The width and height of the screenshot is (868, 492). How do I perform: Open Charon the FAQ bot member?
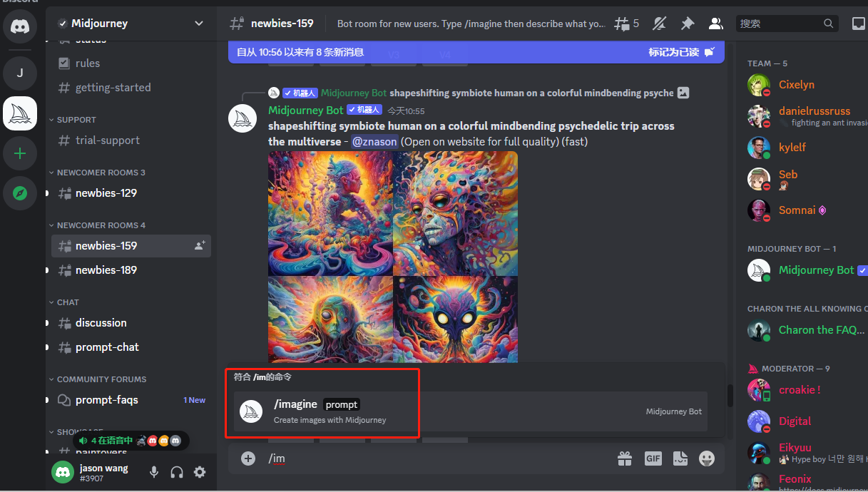(805, 330)
